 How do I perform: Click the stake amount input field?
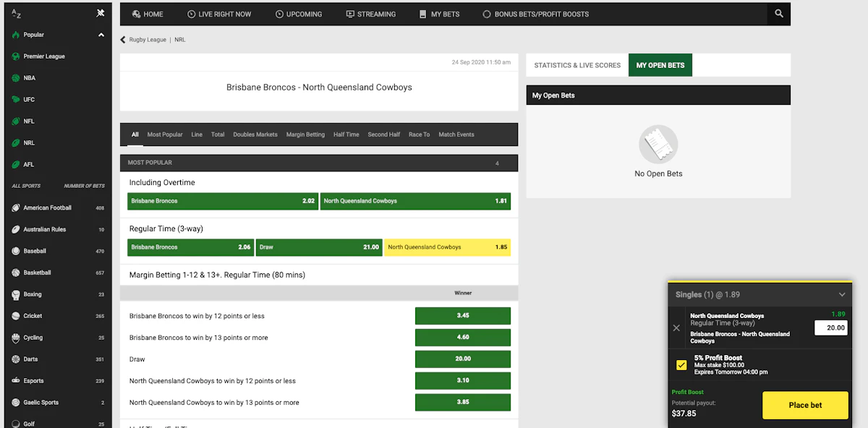coord(830,328)
